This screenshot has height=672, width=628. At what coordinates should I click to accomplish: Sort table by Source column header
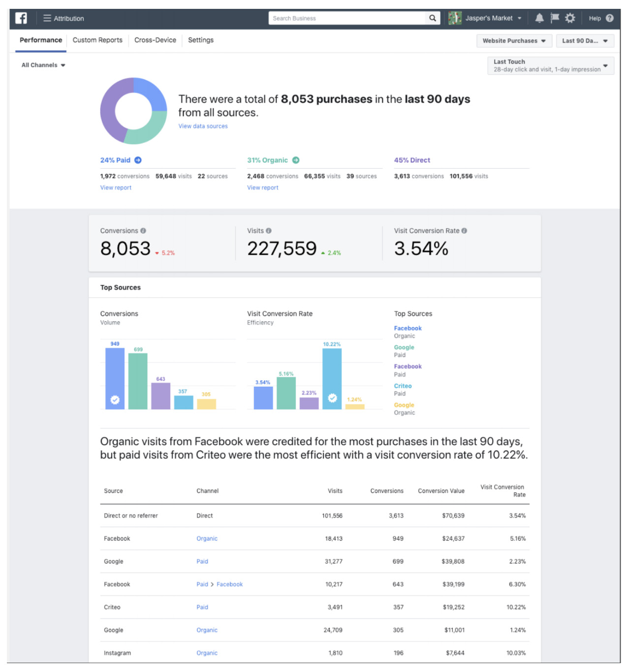pyautogui.click(x=113, y=491)
